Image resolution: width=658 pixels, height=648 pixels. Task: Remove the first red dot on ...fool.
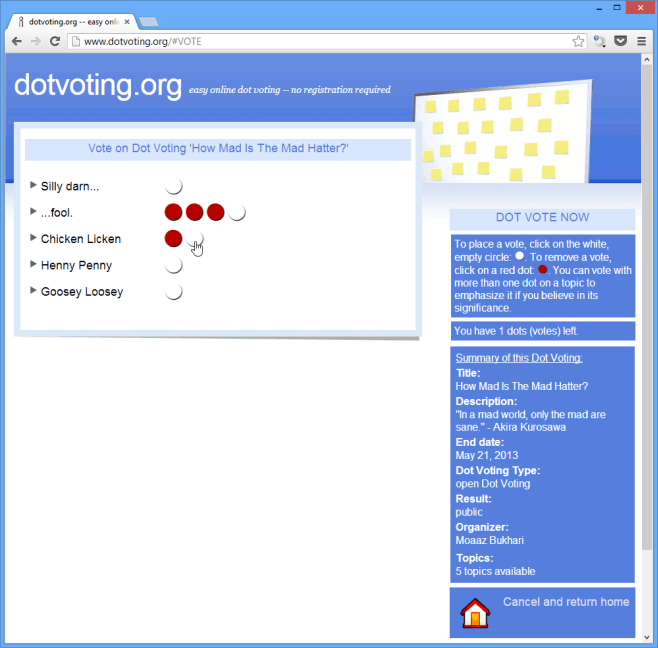(173, 212)
